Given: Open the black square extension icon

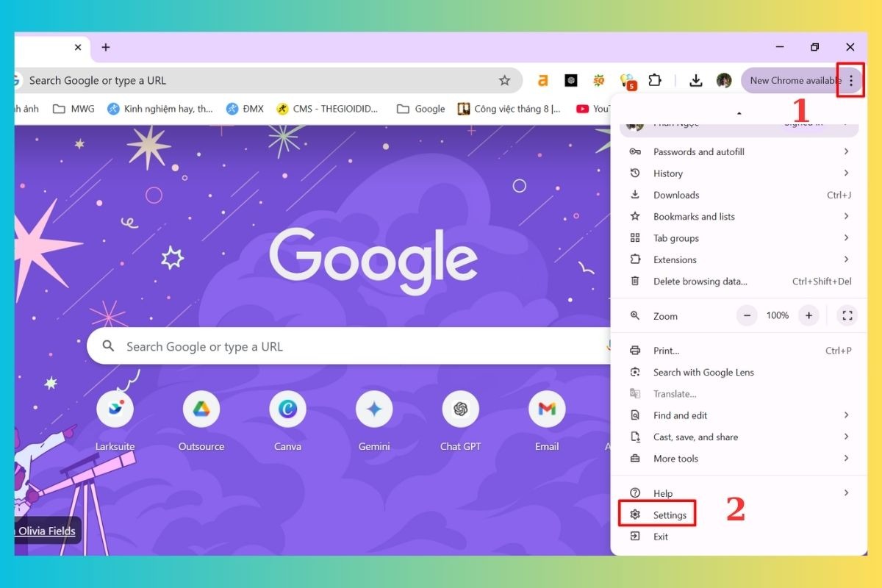Looking at the screenshot, I should point(571,81).
